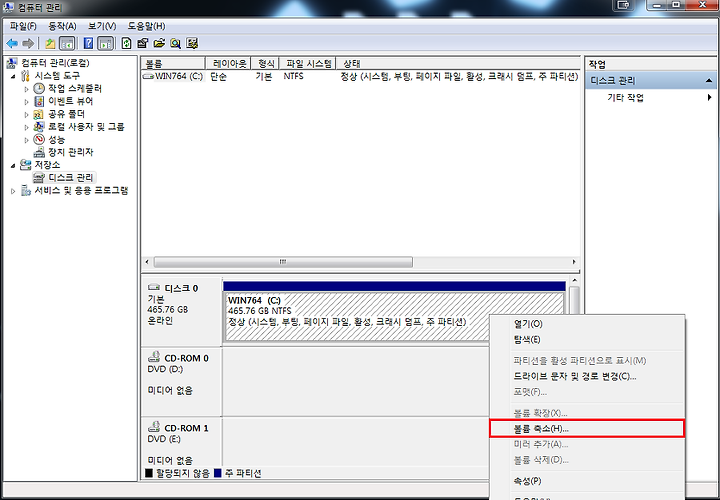Click the gray Forward arrow in toolbar

pyautogui.click(x=28, y=44)
